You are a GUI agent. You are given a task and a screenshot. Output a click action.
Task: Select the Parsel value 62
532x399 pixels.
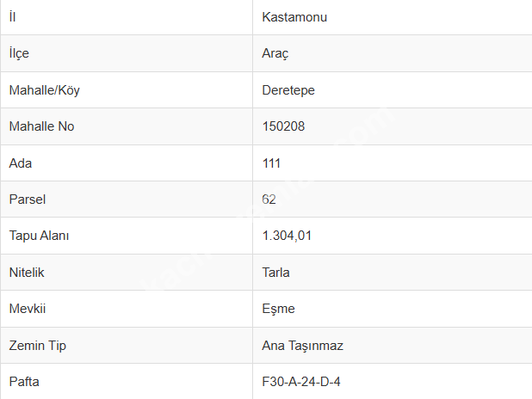tap(269, 199)
